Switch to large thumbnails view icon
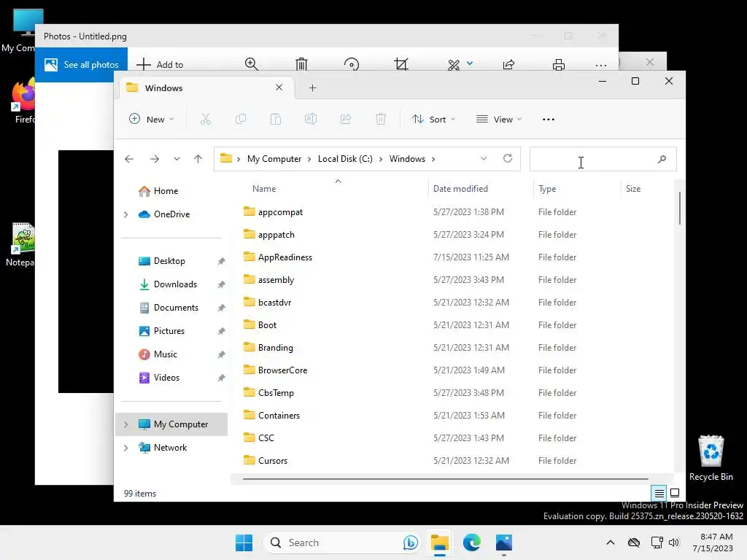 pyautogui.click(x=675, y=493)
